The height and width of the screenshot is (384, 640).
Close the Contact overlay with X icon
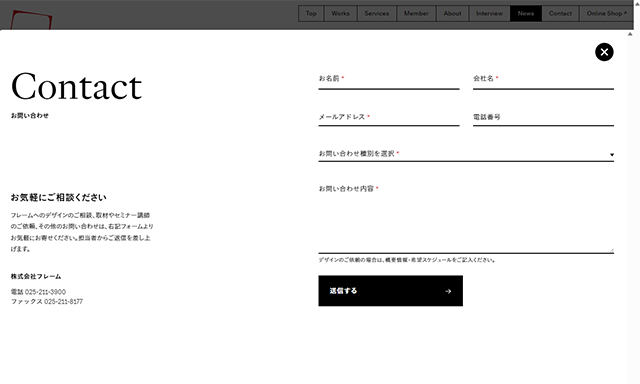(604, 52)
